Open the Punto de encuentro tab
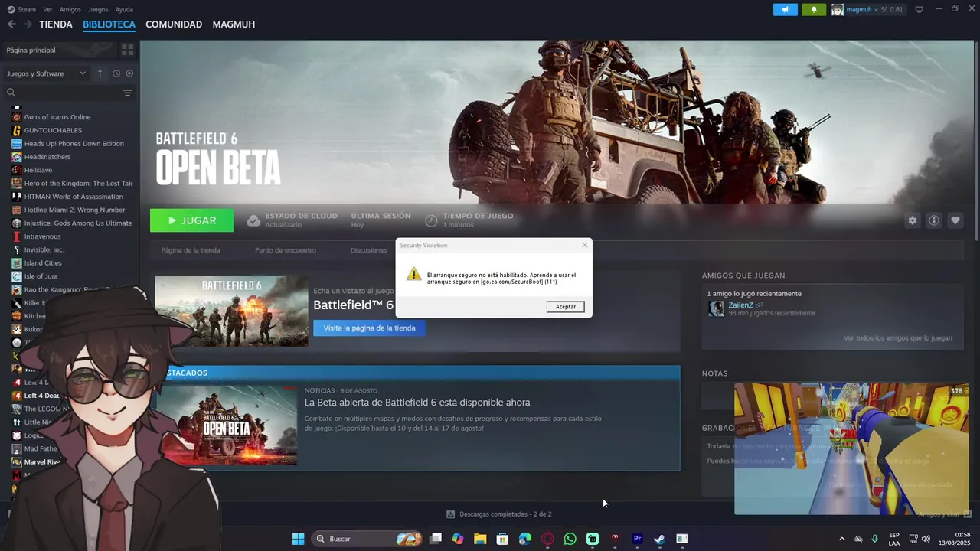The width and height of the screenshot is (980, 551). pyautogui.click(x=286, y=250)
